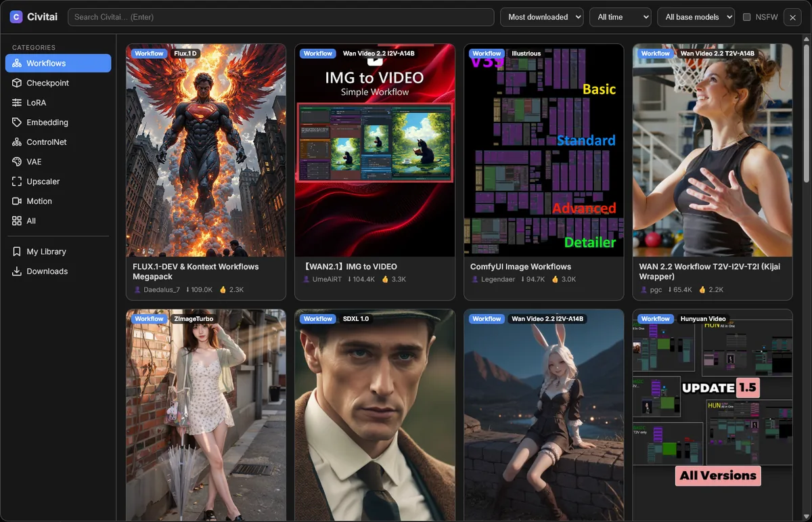Image resolution: width=812 pixels, height=522 pixels.
Task: Click creator name Daedalus_7
Action: coord(162,290)
